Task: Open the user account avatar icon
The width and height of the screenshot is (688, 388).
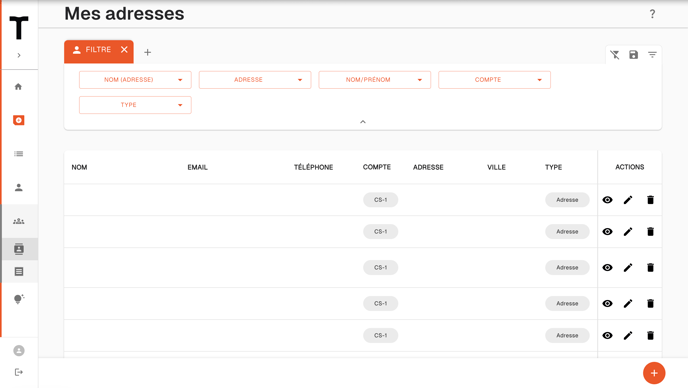Action: (x=18, y=351)
